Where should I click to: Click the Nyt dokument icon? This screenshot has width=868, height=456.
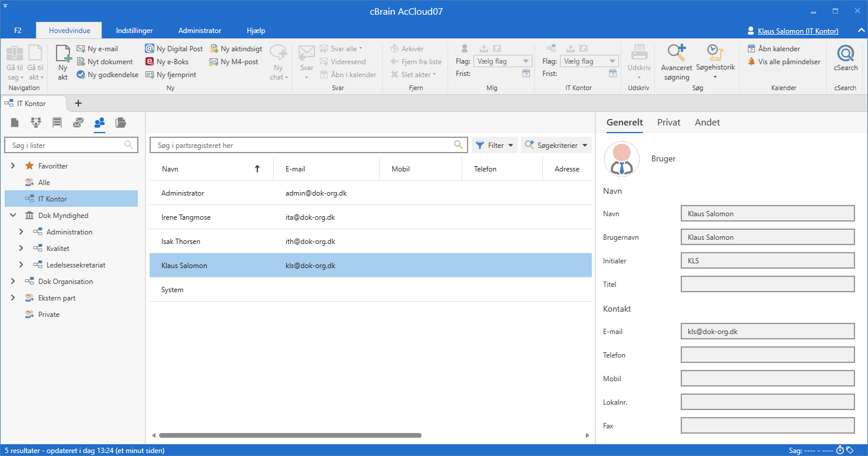(81, 62)
